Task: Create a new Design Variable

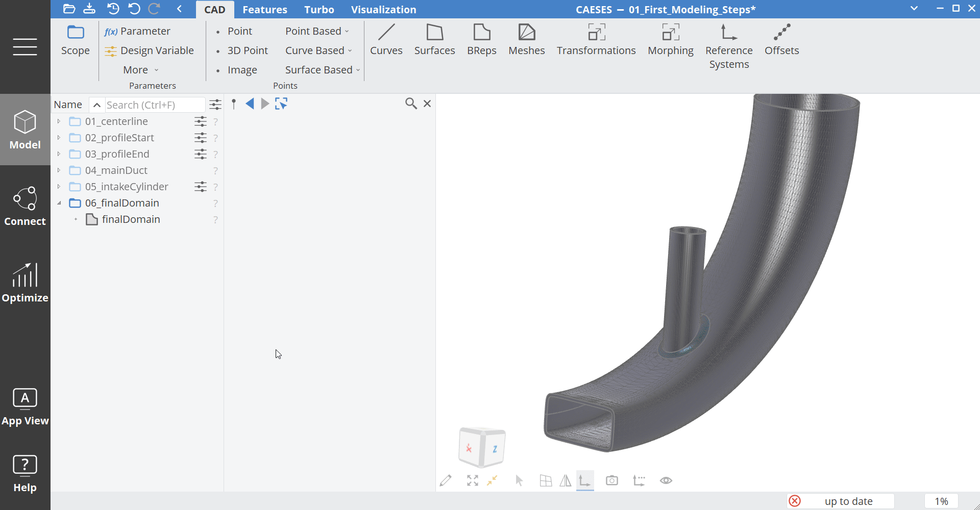Action: (149, 50)
